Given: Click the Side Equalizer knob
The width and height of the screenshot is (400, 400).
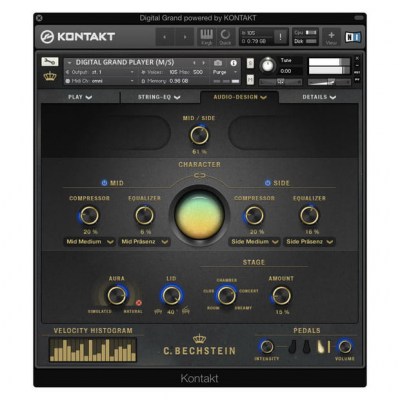Looking at the screenshot, I should pos(309,215).
